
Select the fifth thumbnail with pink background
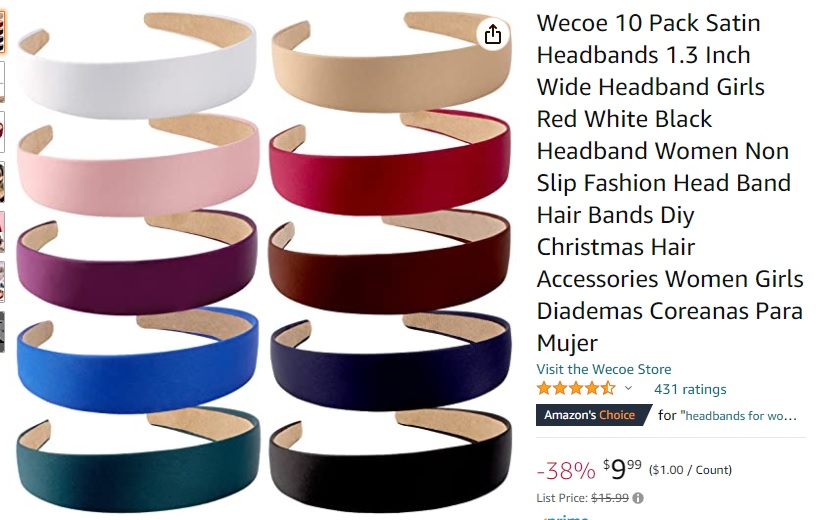point(2,232)
